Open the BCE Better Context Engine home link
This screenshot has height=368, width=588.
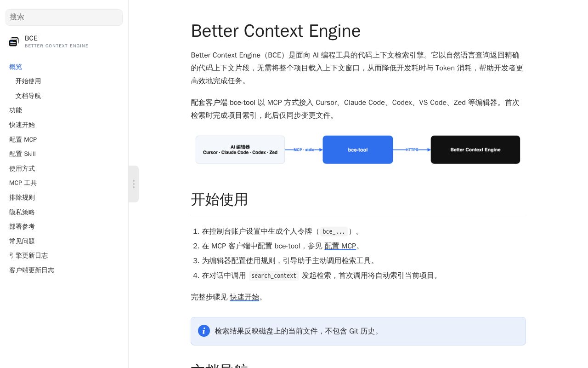click(x=49, y=42)
